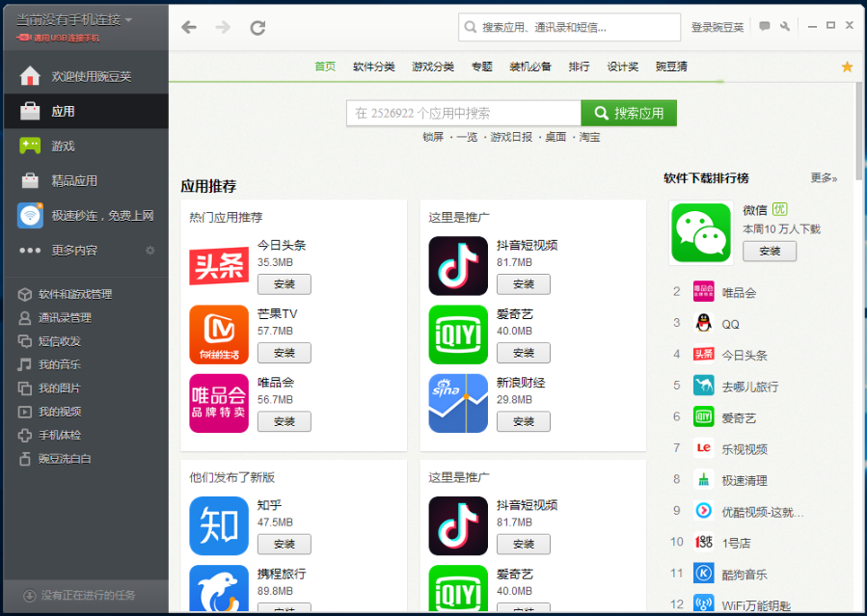Go back with the back arrow
This screenshot has height=616, width=867.
189,27
